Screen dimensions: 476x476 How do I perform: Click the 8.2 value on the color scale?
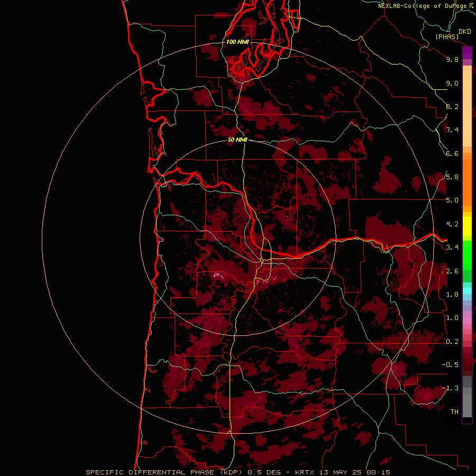[452, 106]
